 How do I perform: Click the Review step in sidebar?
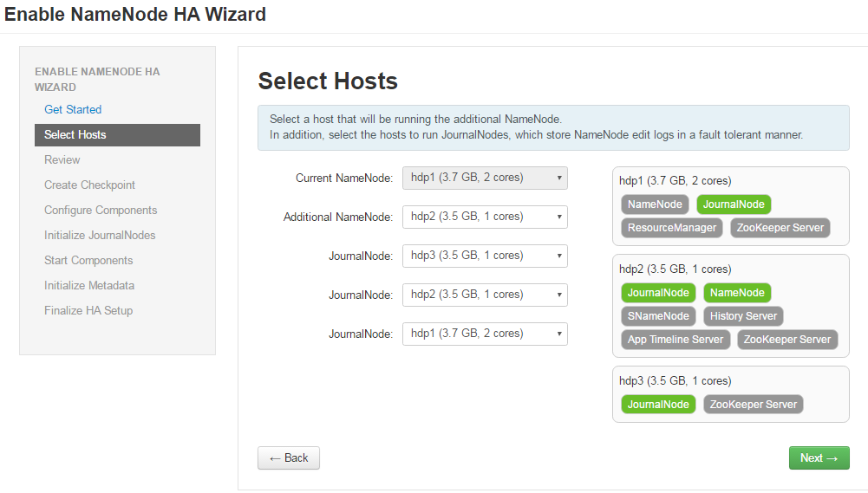point(62,160)
